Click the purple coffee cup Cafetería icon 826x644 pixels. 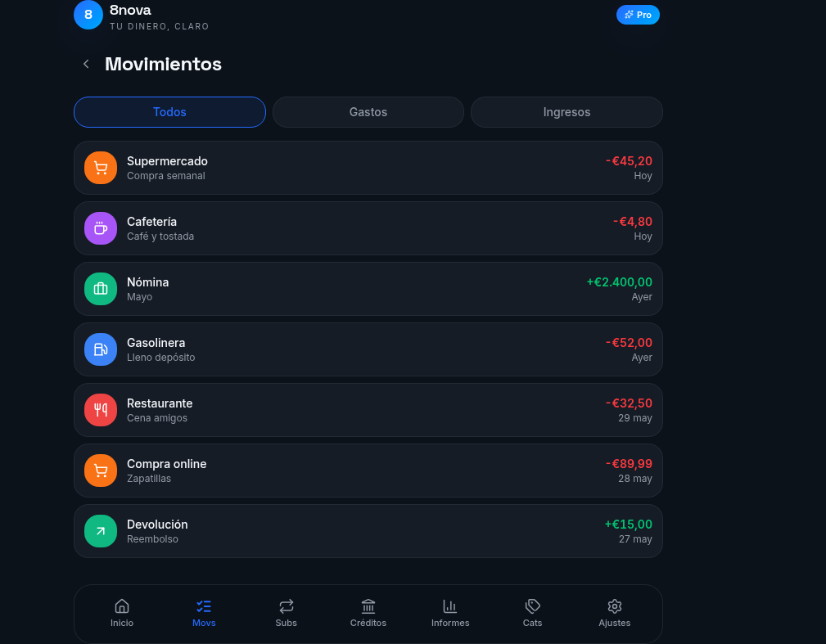click(x=101, y=228)
